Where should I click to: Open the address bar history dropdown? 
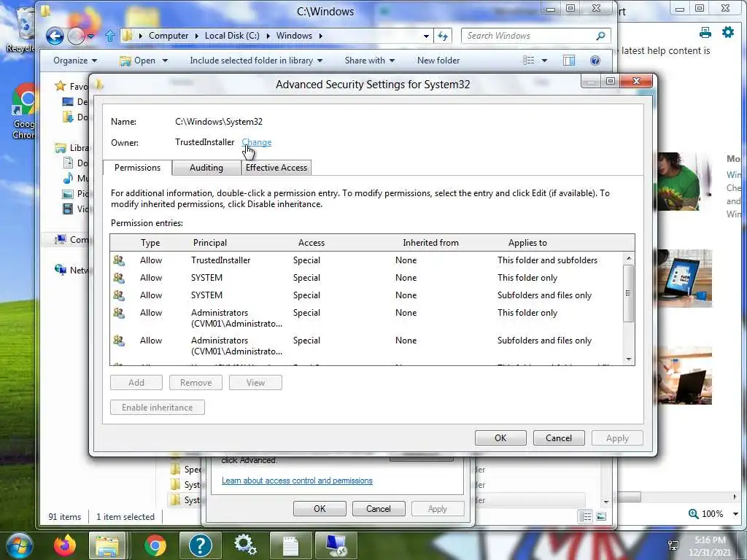[x=426, y=36]
